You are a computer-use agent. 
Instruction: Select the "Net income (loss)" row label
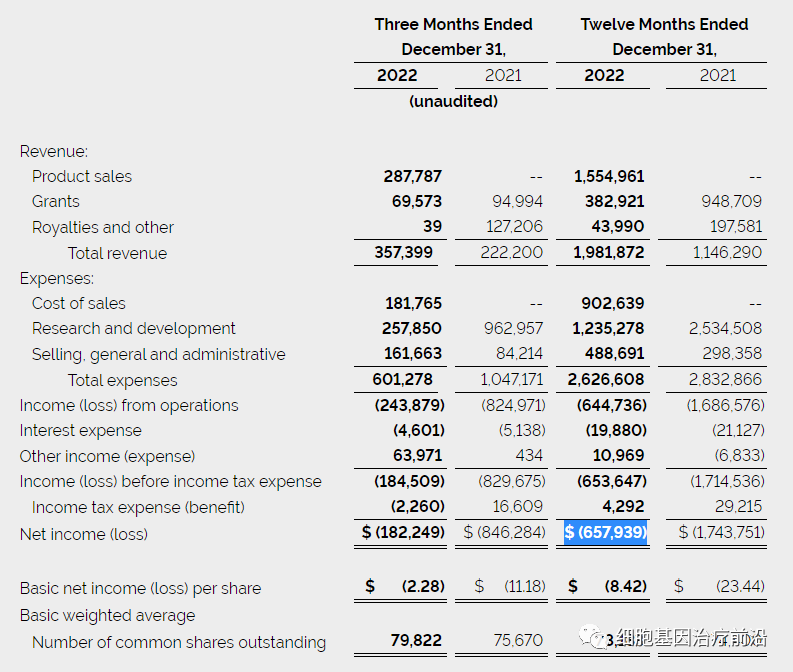pos(84,534)
